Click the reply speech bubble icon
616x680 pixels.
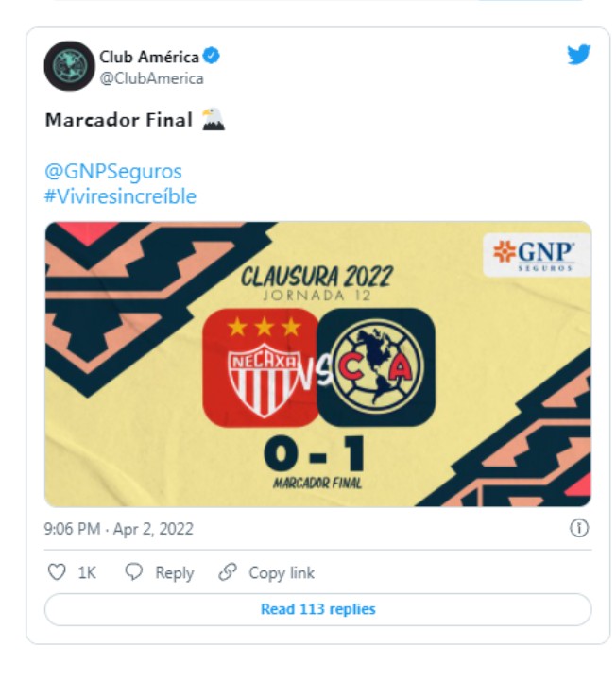coord(133,572)
